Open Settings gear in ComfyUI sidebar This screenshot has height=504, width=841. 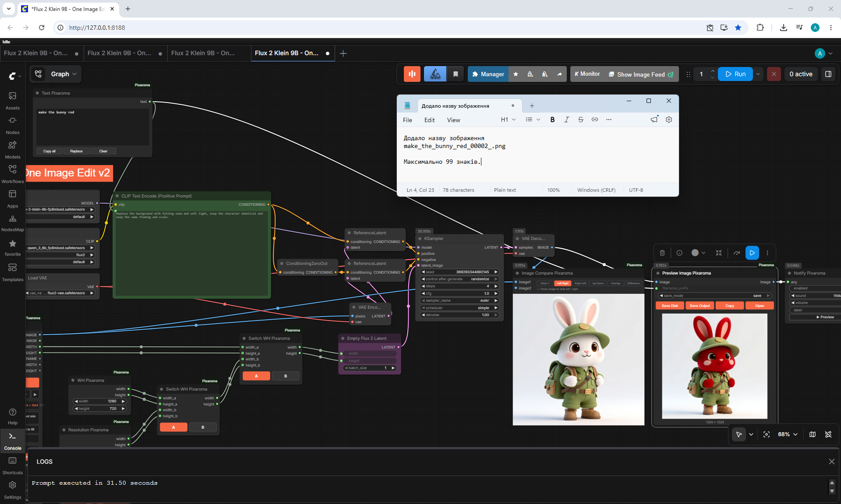point(13,490)
